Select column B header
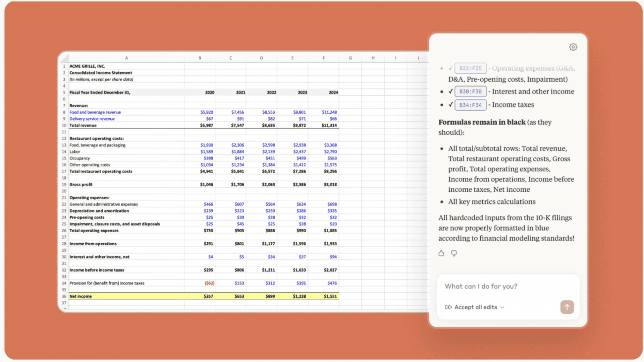The image size is (644, 362). 200,58
